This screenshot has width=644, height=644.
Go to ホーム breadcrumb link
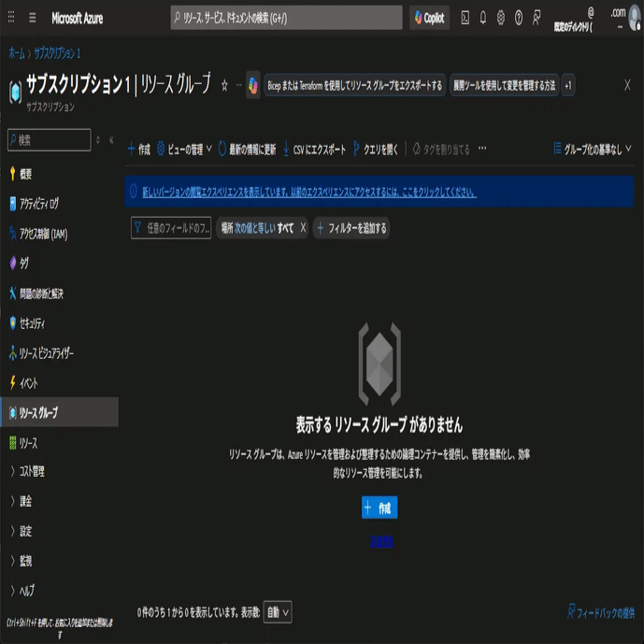click(x=17, y=53)
